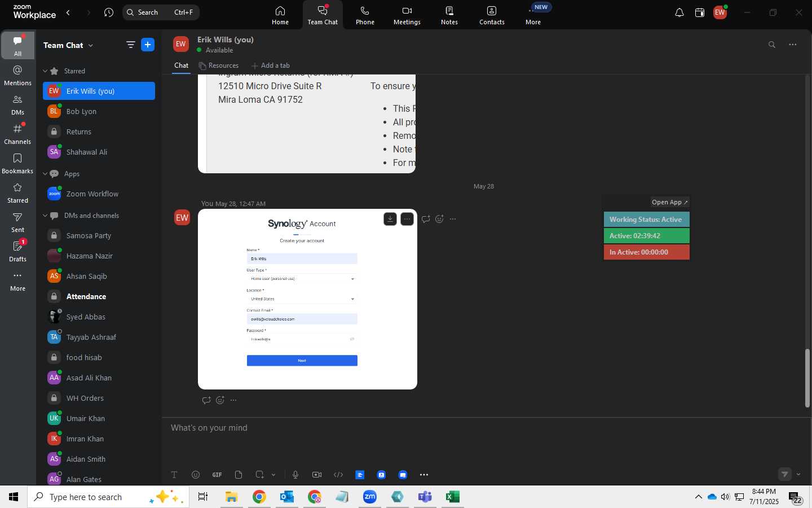Viewport: 812px width, 508px height.
Task: Record a video message
Action: pos(317,475)
